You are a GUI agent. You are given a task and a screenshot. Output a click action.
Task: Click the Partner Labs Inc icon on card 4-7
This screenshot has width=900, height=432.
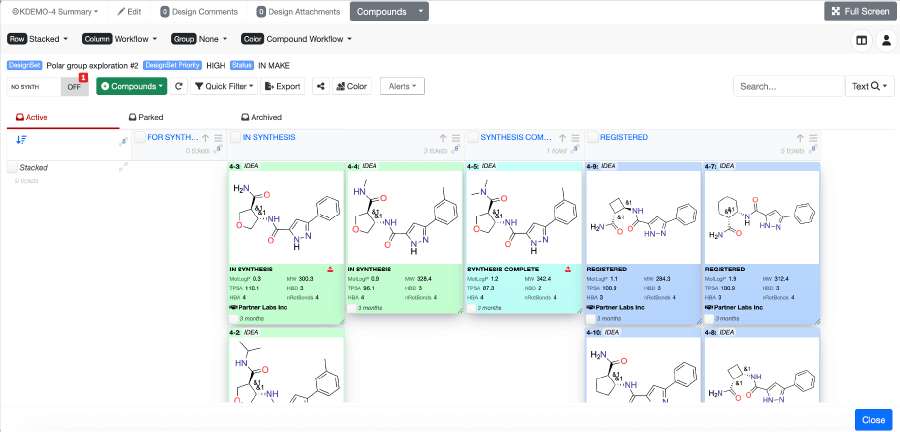click(x=709, y=308)
